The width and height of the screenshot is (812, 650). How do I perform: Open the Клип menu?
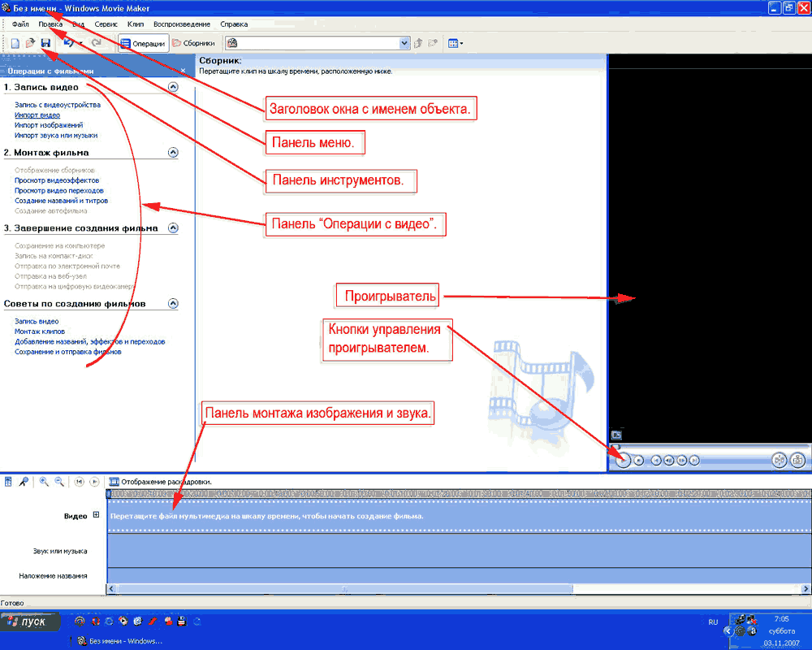coord(136,24)
